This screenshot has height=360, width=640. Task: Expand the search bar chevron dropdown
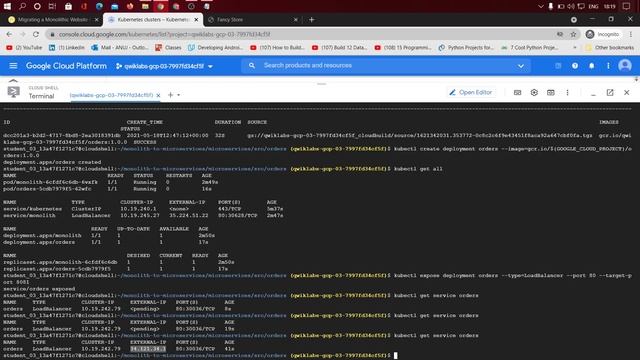(521, 66)
